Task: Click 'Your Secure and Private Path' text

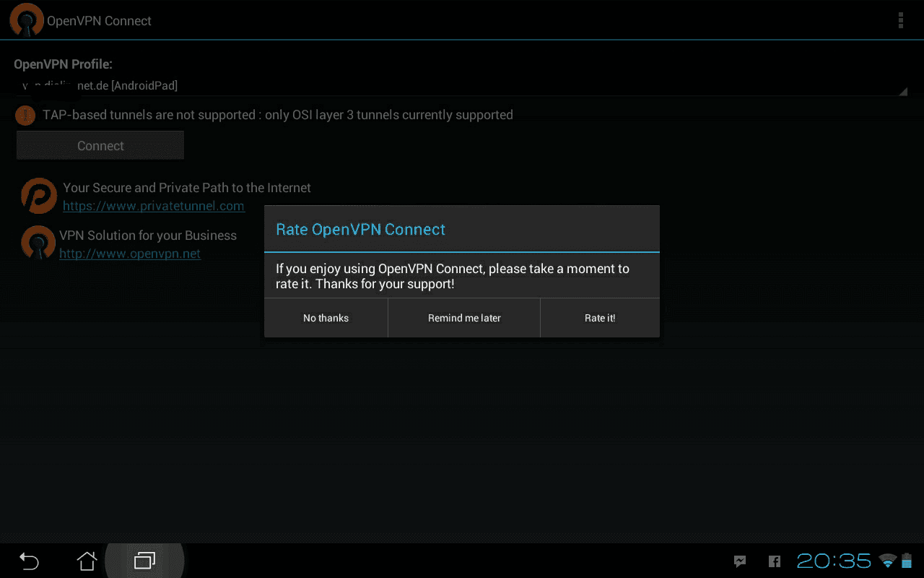Action: pos(187,188)
